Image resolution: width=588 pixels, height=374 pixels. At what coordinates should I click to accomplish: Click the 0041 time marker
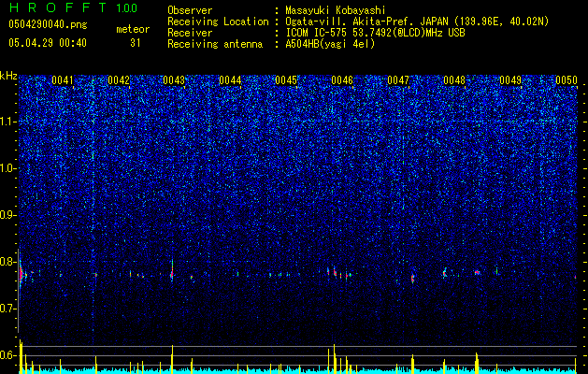63,80
